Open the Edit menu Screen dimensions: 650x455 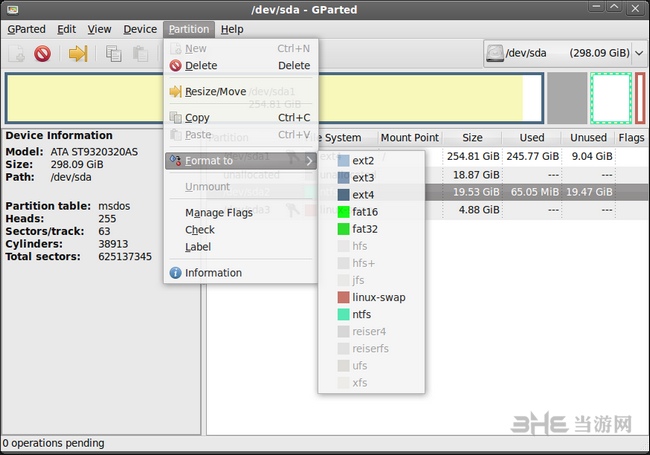[66, 29]
